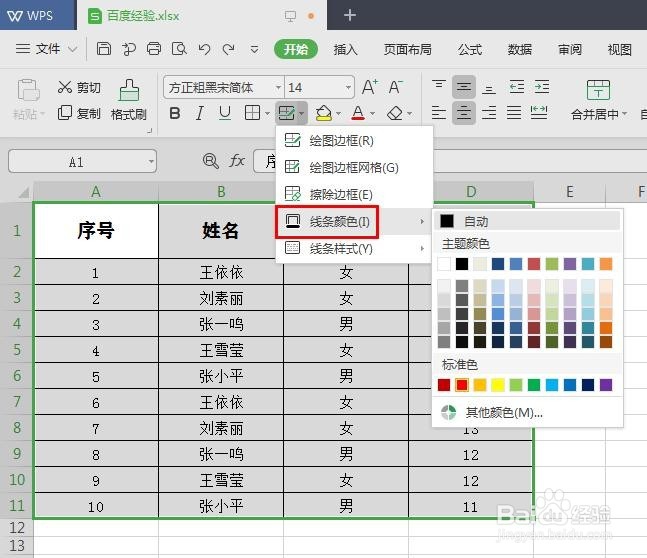Viewport: 647px width, 558px height.
Task: Open Name Box dropdown A1
Action: coord(151,161)
